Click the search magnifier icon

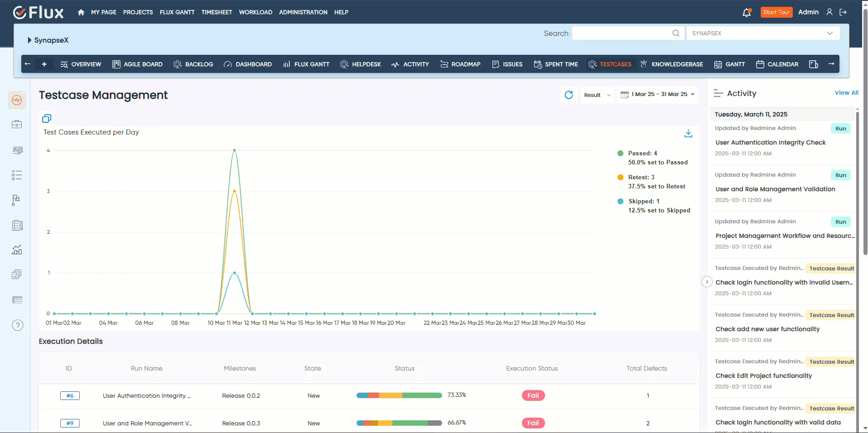675,33
